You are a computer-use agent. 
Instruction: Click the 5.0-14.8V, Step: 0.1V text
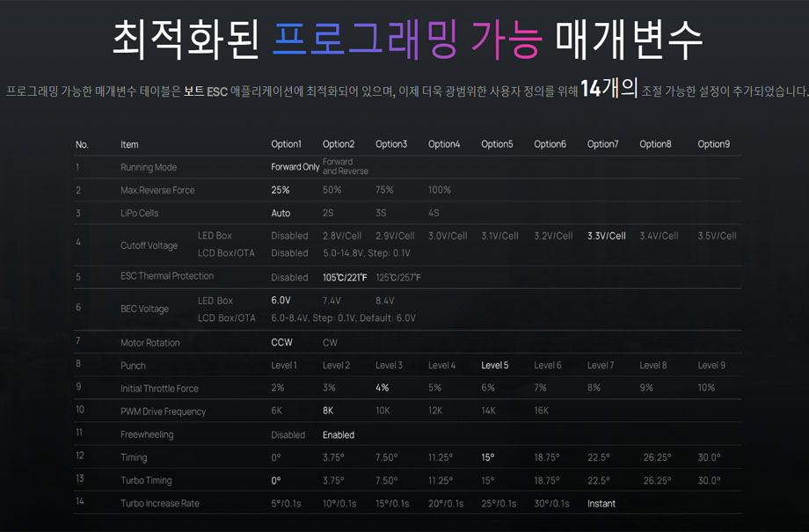point(366,253)
